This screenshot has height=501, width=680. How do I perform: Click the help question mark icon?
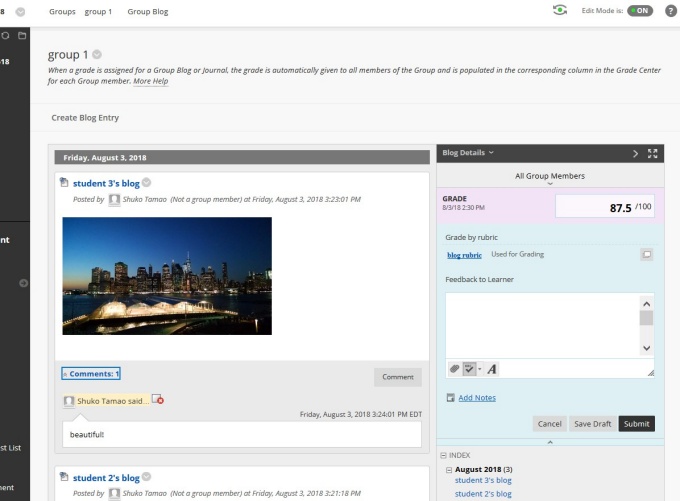click(x=671, y=11)
